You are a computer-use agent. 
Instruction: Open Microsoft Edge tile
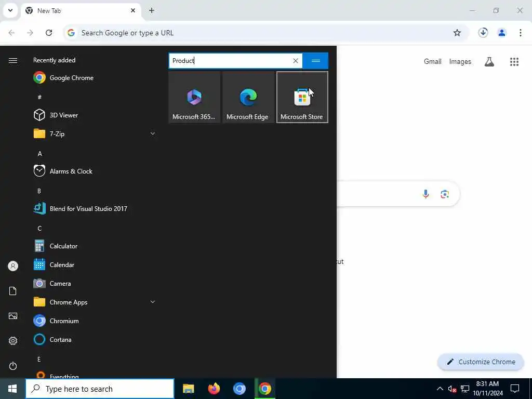pos(248,97)
